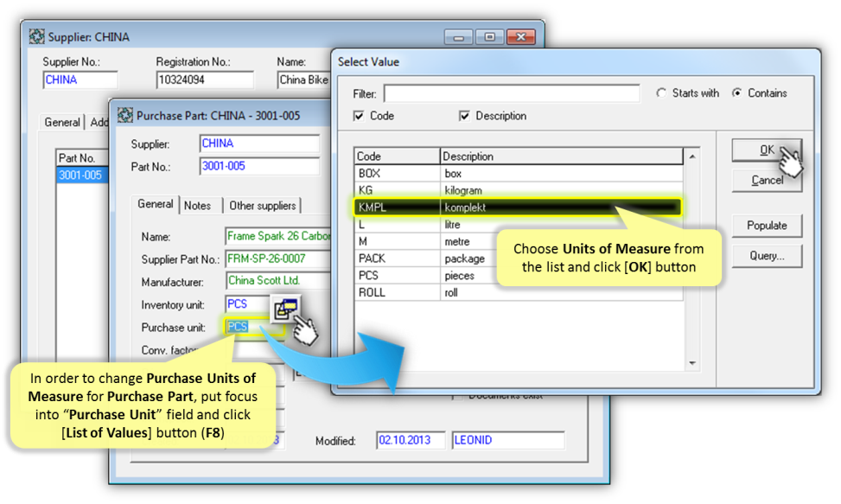
Task: Select the KMPL komplekt row
Action: click(517, 207)
